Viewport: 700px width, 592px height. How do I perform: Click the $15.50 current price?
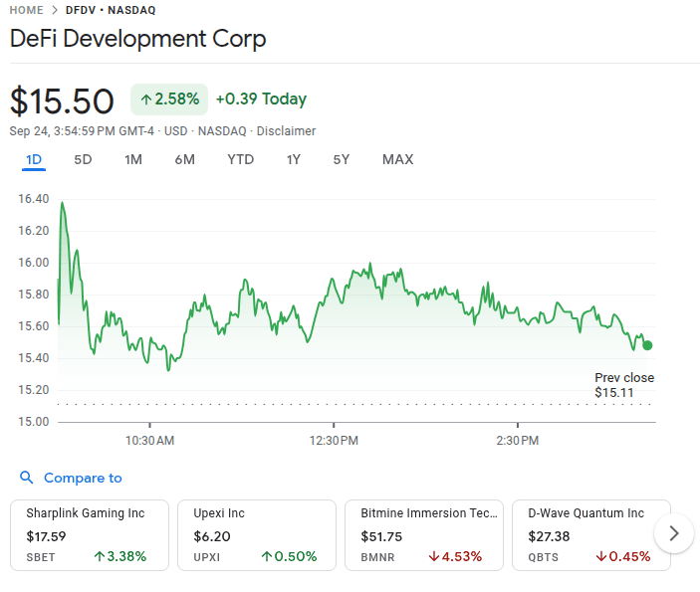62,101
